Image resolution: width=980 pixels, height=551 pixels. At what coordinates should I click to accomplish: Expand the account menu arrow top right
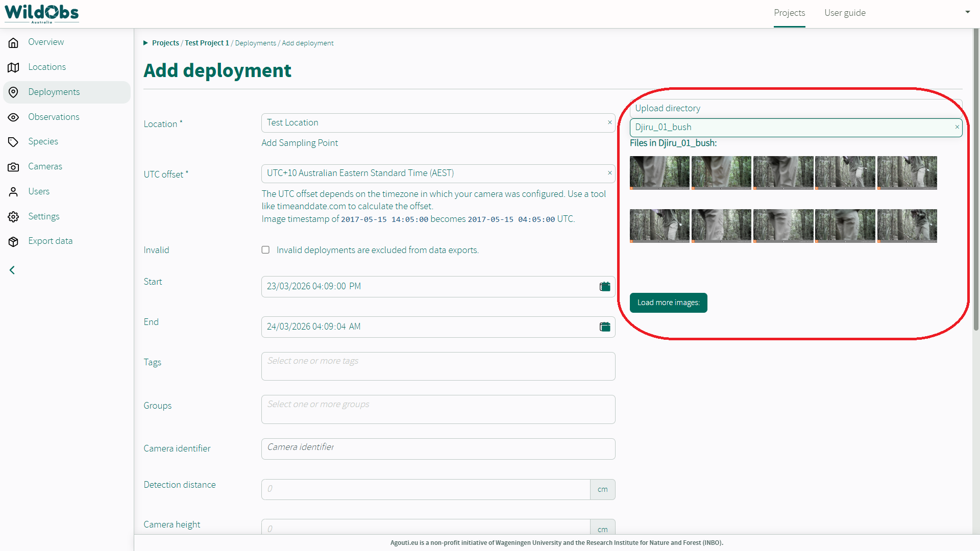(967, 12)
